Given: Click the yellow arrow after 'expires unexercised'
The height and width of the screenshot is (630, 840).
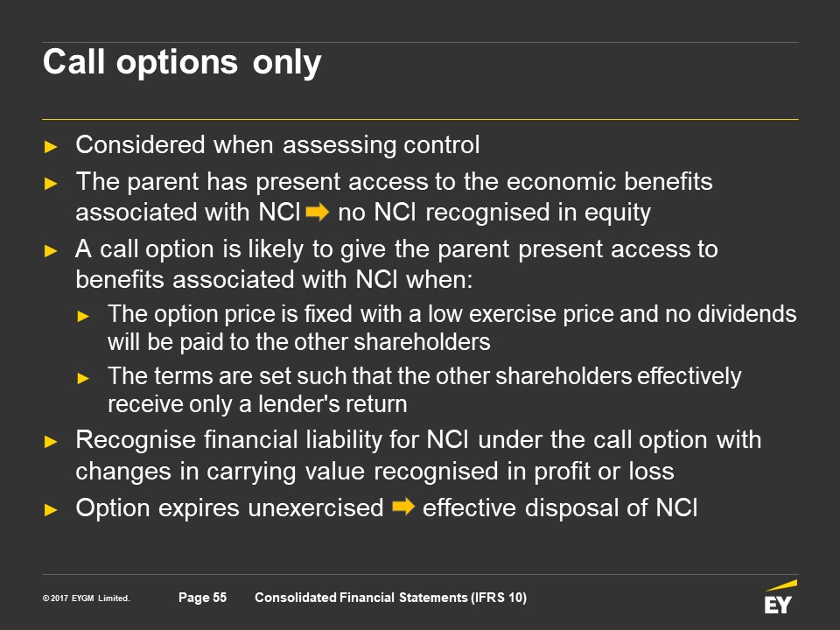Looking at the screenshot, I should [403, 507].
